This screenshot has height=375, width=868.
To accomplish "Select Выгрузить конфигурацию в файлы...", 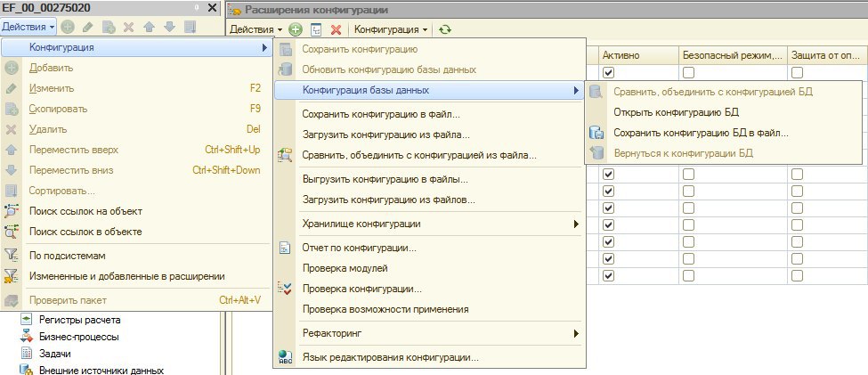I will click(x=429, y=179).
